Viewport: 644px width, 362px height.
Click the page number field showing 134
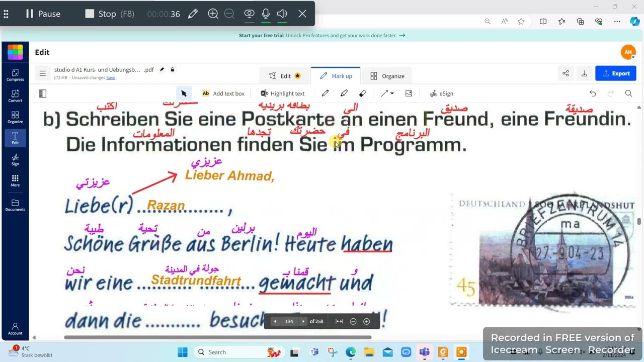click(289, 321)
